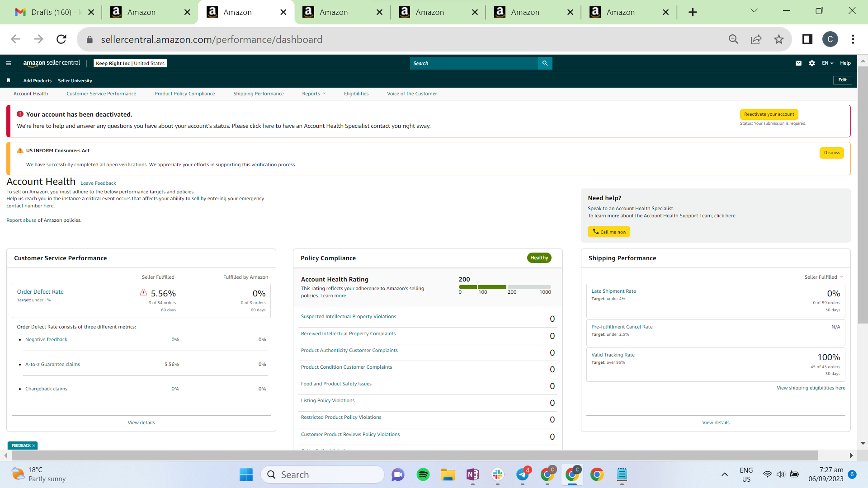The width and height of the screenshot is (868, 488).
Task: Click the Windows Start button
Action: point(246,474)
